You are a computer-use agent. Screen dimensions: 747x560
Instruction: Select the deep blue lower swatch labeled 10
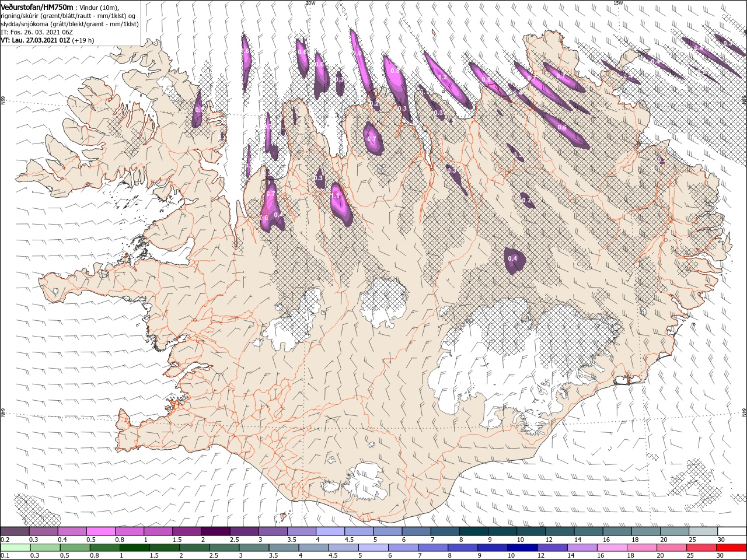pos(522,548)
